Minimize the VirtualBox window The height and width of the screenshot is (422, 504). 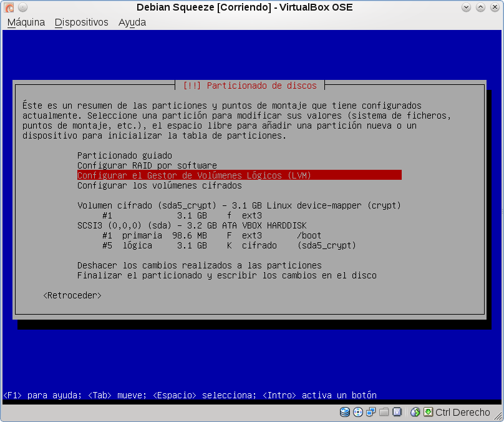[466, 7]
